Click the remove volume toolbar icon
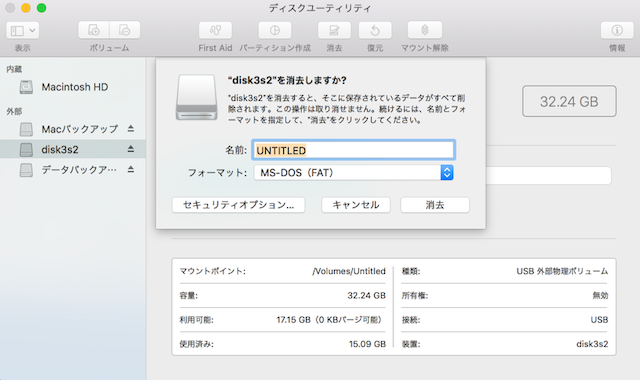This screenshot has height=380, width=640. coord(124,30)
